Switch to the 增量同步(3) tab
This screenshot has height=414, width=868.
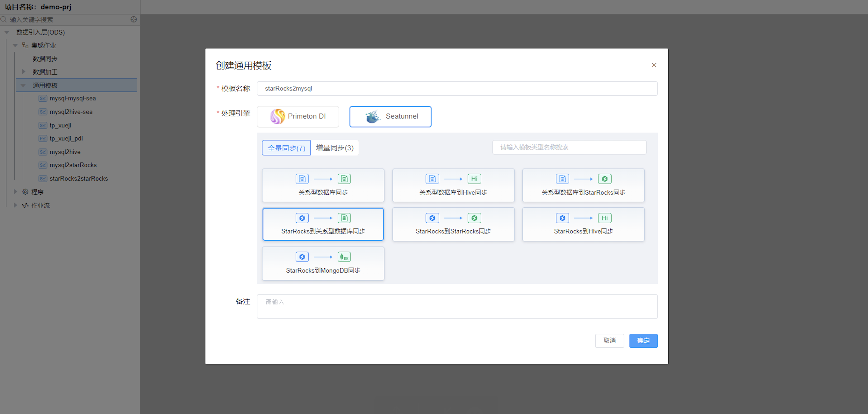coord(334,148)
